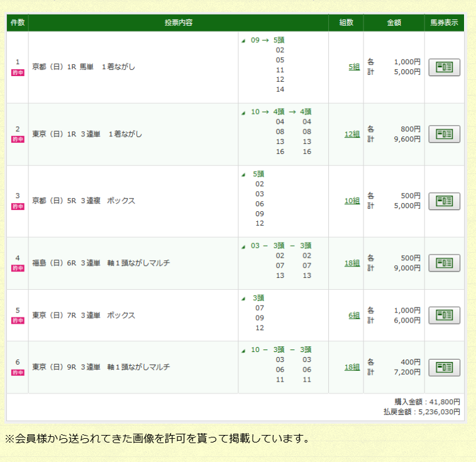
Task: Open the 10組 link for 京都 5R
Action: (x=352, y=201)
